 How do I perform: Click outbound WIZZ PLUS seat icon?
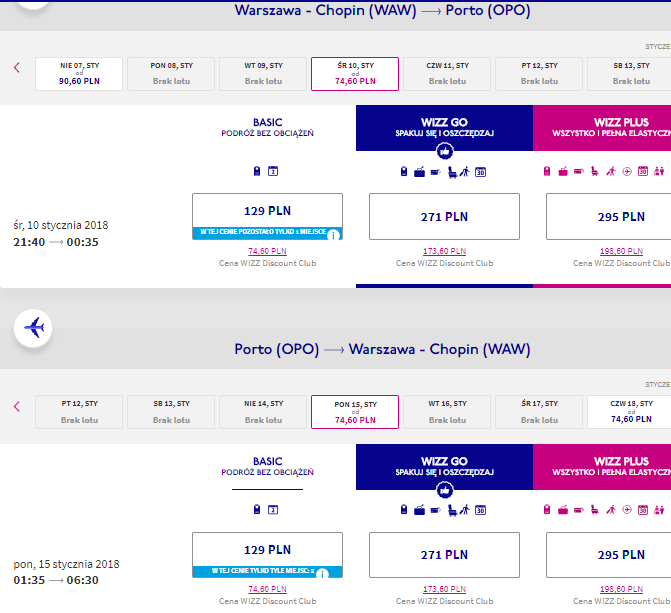pos(594,172)
